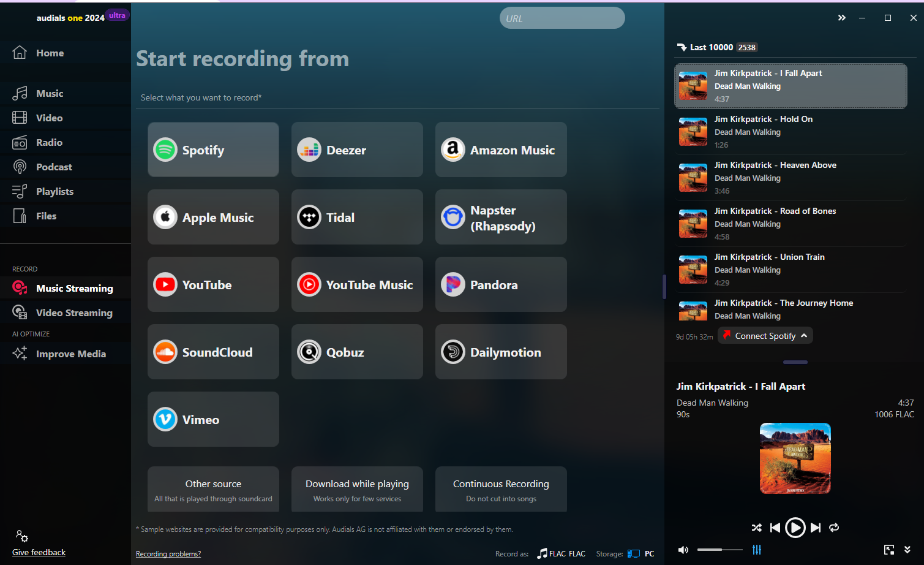Select the Vimeo recording tile
This screenshot has height=565, width=924.
tap(213, 419)
